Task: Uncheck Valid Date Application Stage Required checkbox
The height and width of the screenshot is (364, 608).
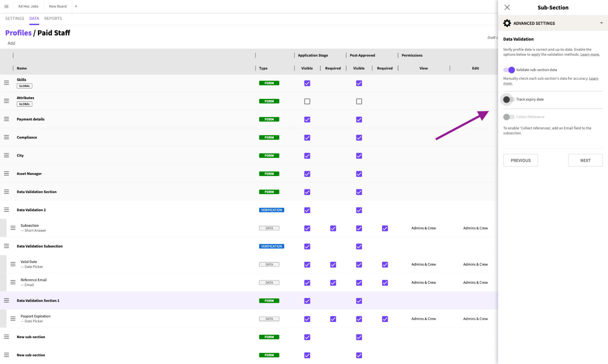Action: pos(333,265)
